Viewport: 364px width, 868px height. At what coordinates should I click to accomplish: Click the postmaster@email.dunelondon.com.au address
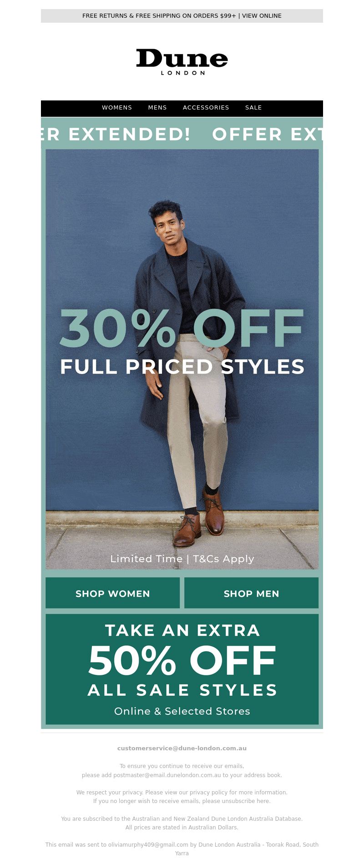point(167,775)
